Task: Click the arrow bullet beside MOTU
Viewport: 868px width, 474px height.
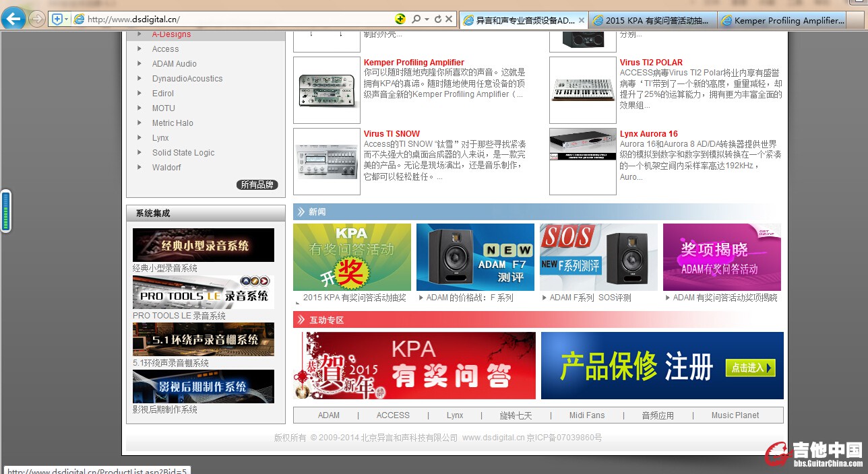Action: [x=139, y=108]
